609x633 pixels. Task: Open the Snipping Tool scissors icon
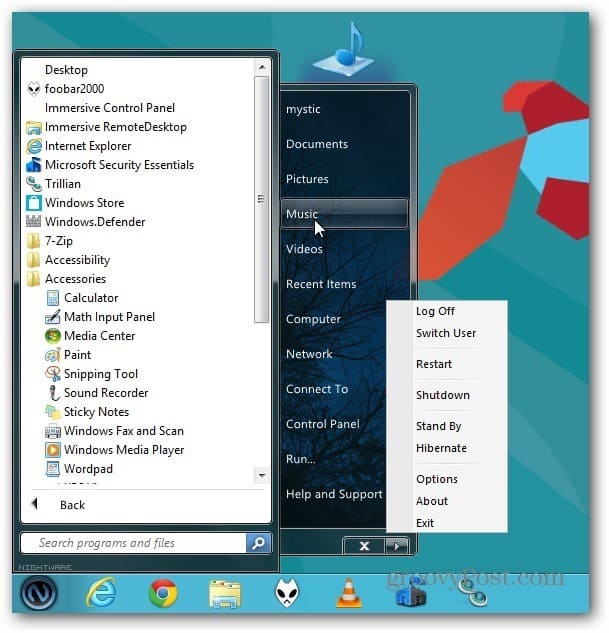pos(53,374)
